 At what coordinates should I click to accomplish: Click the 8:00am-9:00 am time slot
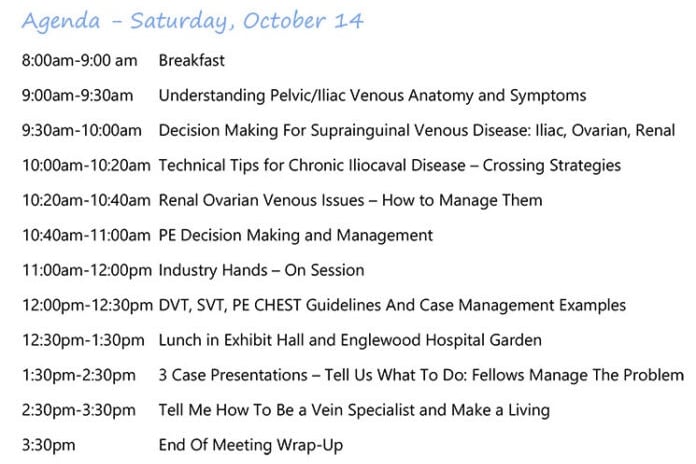click(x=79, y=60)
